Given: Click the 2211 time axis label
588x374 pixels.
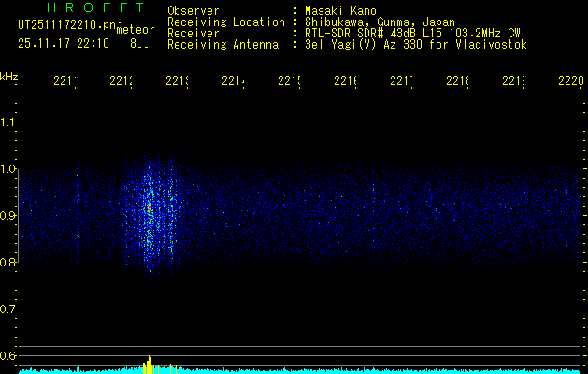Looking at the screenshot, I should click(x=65, y=80).
